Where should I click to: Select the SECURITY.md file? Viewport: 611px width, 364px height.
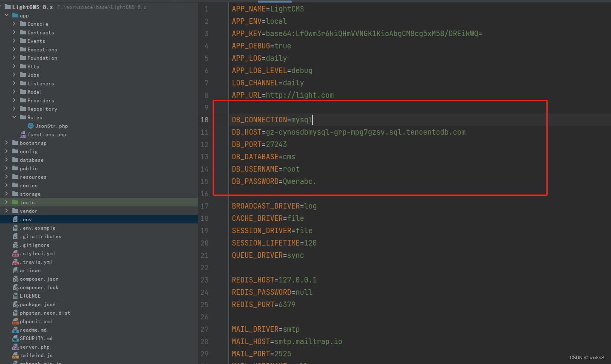(36, 338)
